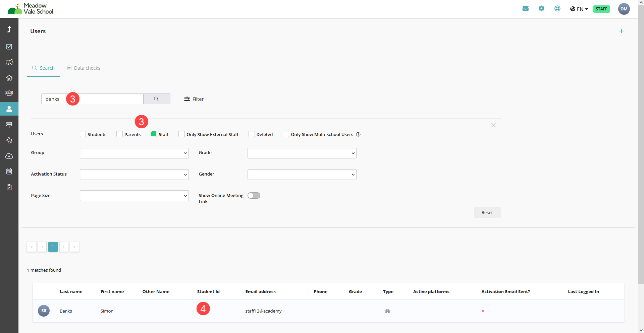Screen dimensions: 644x333
Task: Uncheck the Staff checkbox
Action: tap(154, 134)
